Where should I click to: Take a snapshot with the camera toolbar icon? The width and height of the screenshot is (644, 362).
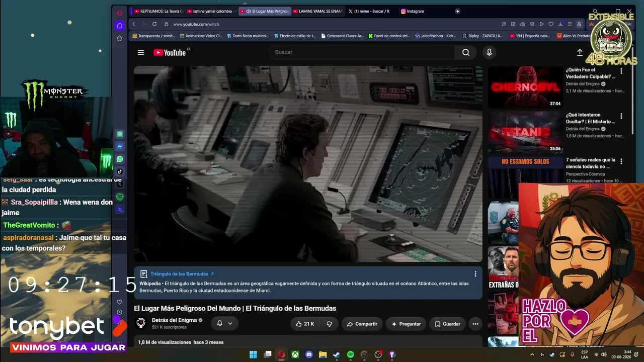coord(523,24)
